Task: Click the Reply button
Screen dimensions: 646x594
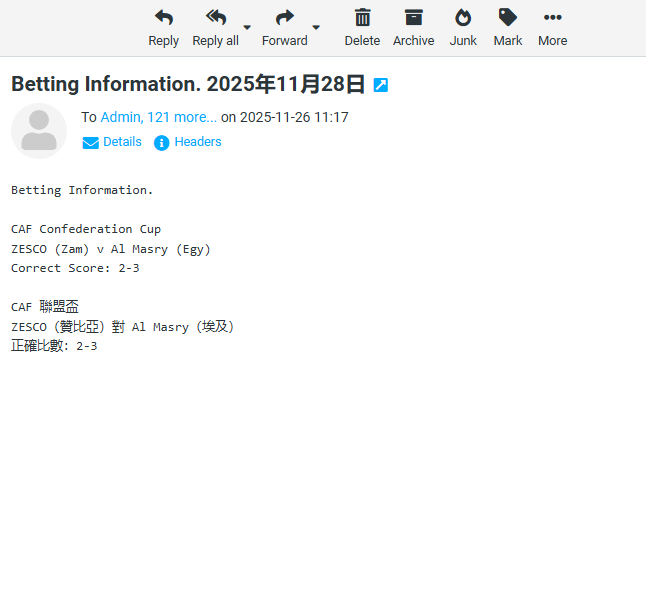Action: coord(163,28)
